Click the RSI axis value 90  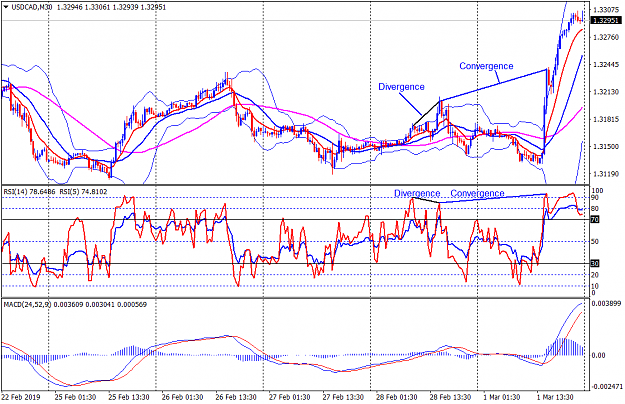(595, 198)
